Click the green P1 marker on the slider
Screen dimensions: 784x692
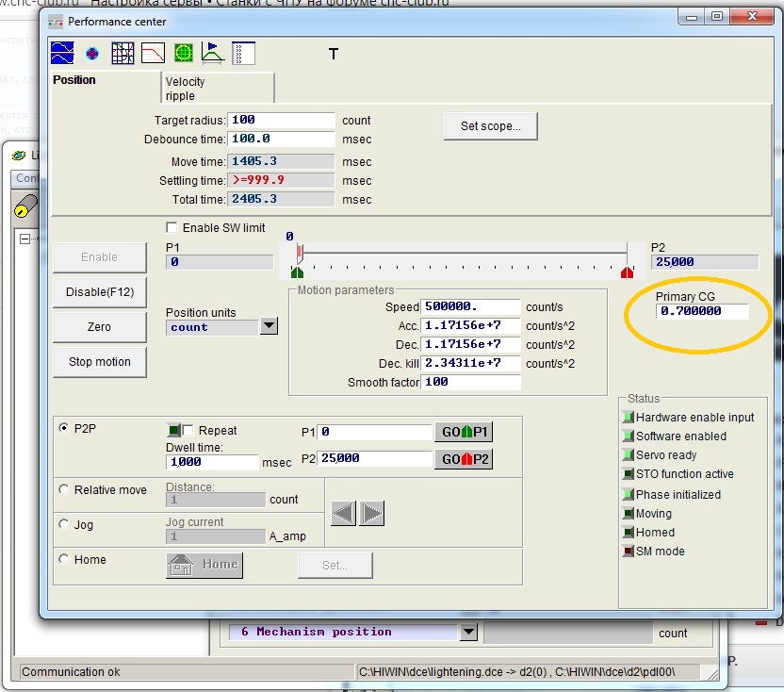tap(297, 272)
